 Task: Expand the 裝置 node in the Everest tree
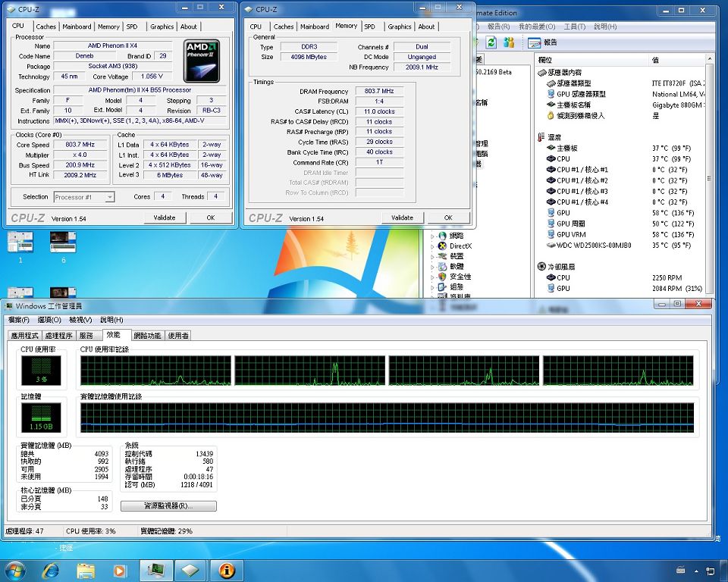pos(433,257)
